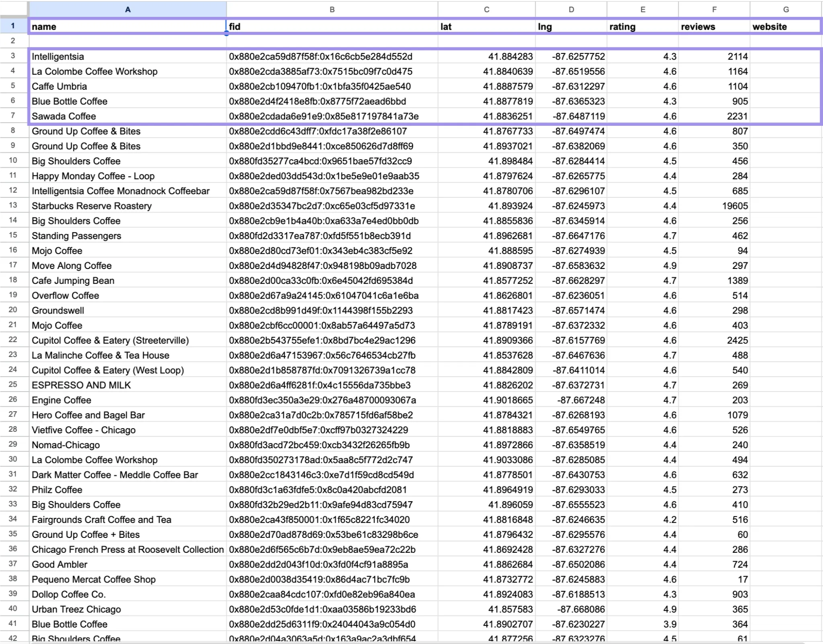
Task: Click longitude value -87.6519556
Action: click(571, 71)
